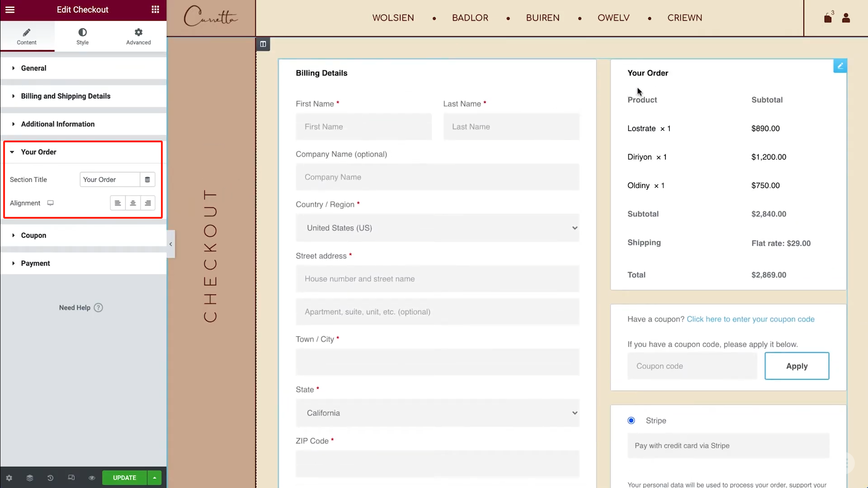Open the widgets grid panel

coord(155,9)
